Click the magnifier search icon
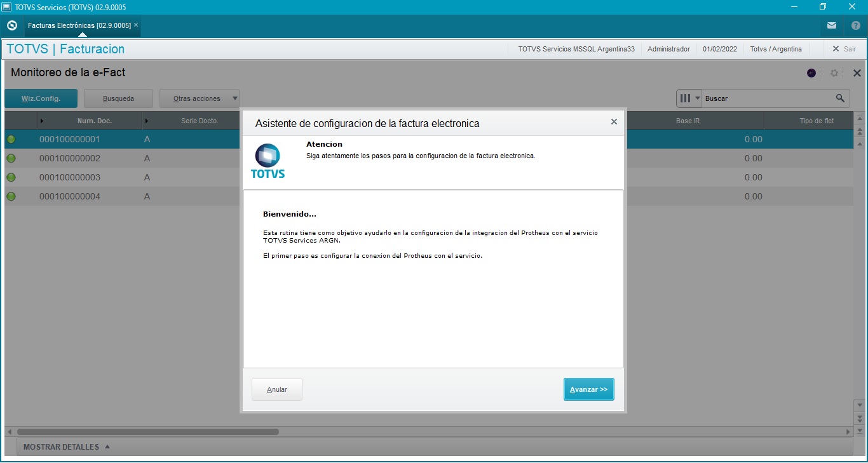 click(x=841, y=98)
